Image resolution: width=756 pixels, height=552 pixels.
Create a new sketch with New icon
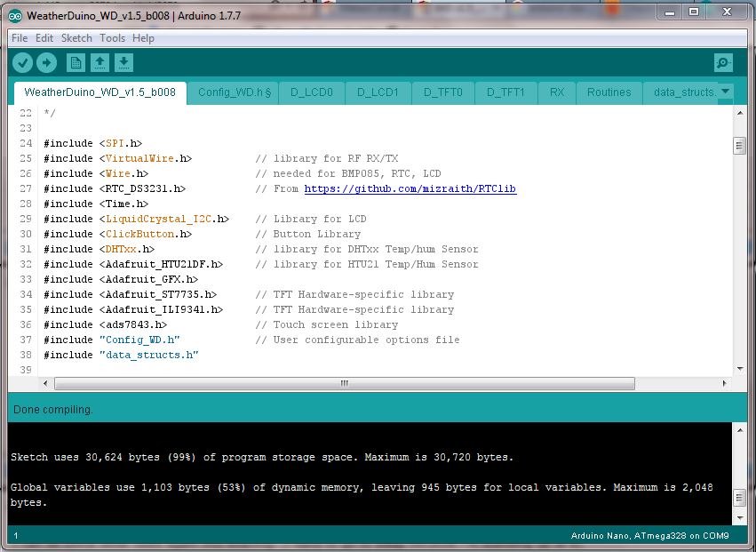pos(76,62)
